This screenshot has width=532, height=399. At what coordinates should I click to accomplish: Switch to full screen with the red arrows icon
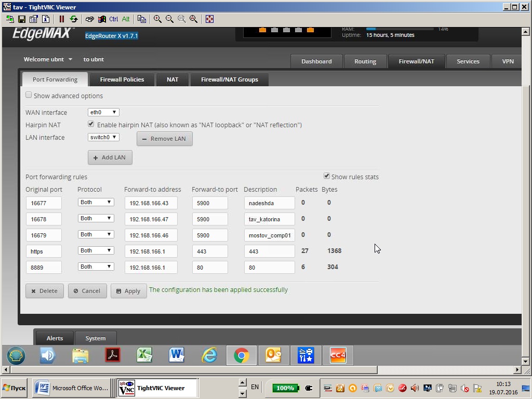(x=210, y=19)
